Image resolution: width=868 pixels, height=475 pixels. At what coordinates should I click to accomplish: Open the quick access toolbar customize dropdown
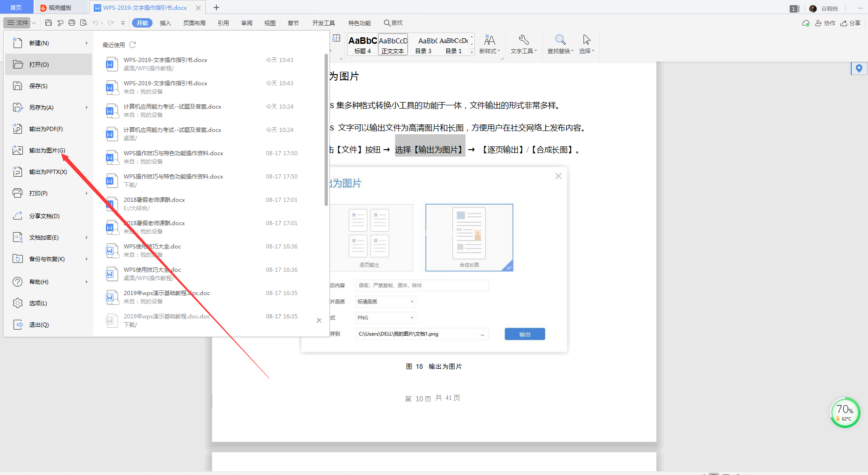123,23
